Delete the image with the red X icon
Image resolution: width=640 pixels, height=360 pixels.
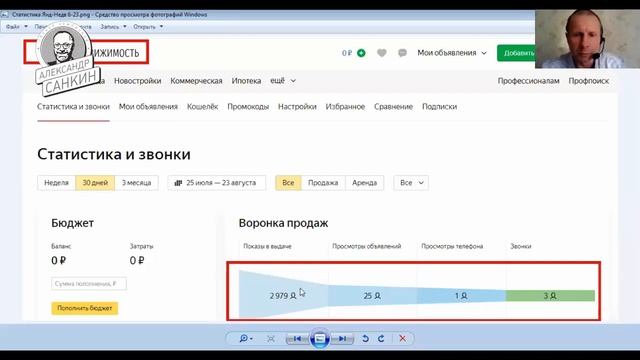coord(402,338)
